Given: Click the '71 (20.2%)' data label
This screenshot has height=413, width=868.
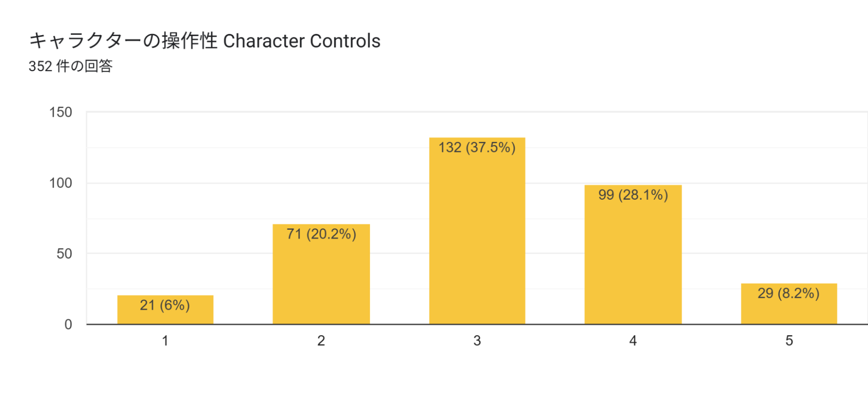Looking at the screenshot, I should pyautogui.click(x=321, y=234).
